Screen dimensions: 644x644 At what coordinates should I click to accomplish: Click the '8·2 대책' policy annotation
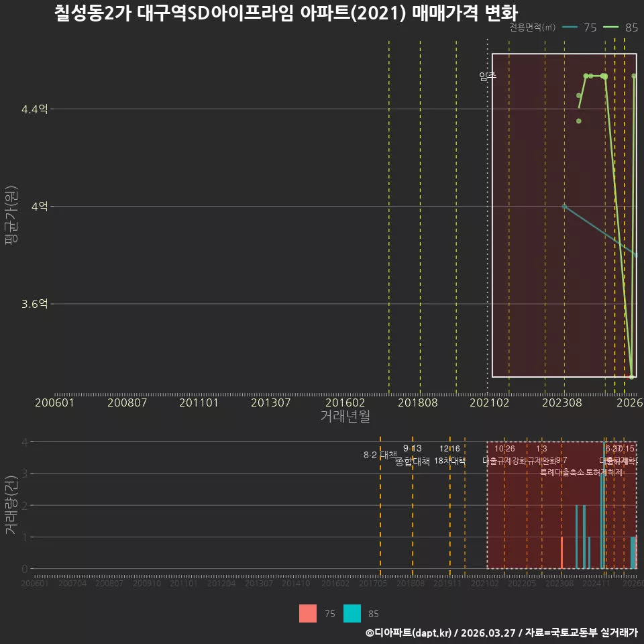(x=380, y=455)
